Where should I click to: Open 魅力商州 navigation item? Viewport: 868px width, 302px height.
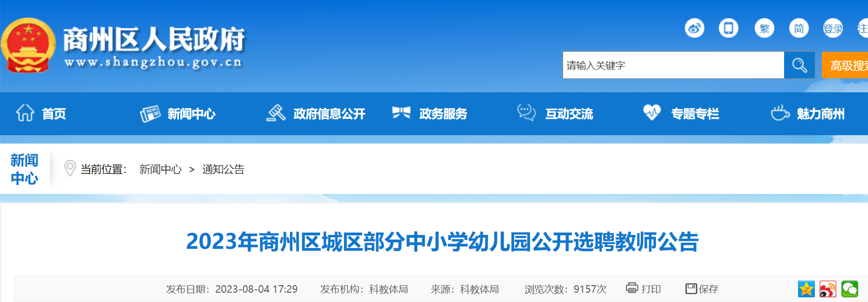coord(821,114)
